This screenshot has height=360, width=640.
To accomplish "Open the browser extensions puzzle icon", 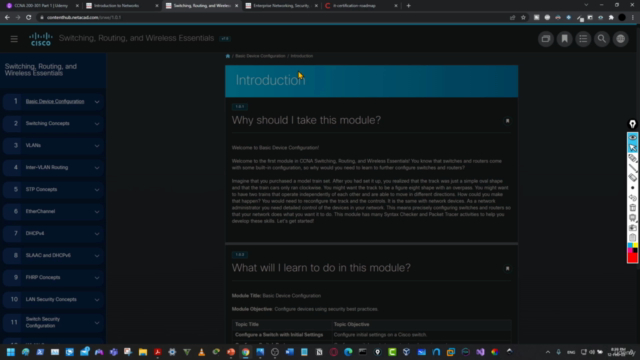I will 611,18.
